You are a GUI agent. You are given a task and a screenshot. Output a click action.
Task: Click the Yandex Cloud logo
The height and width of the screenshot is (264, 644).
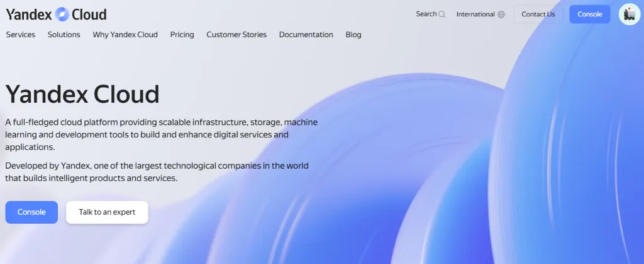(56, 14)
